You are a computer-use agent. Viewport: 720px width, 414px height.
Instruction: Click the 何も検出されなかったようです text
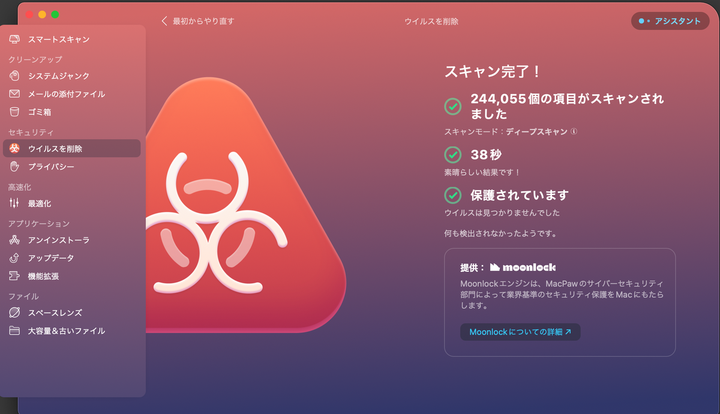coord(501,233)
